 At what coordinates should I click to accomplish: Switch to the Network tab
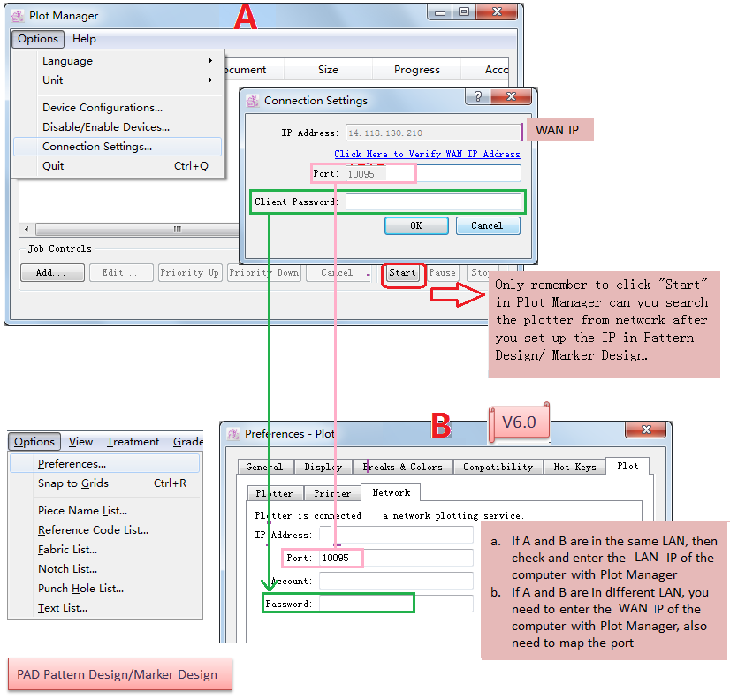391,493
